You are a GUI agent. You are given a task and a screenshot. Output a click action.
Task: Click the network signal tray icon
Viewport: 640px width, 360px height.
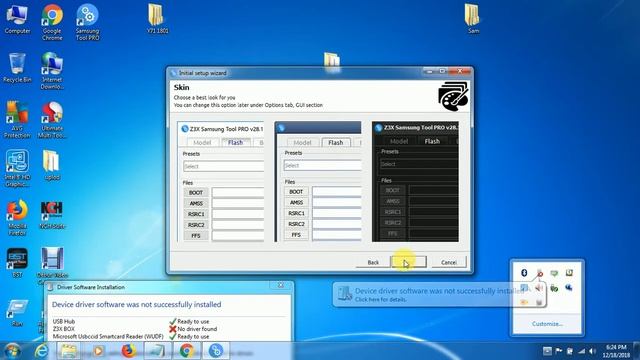[582, 351]
